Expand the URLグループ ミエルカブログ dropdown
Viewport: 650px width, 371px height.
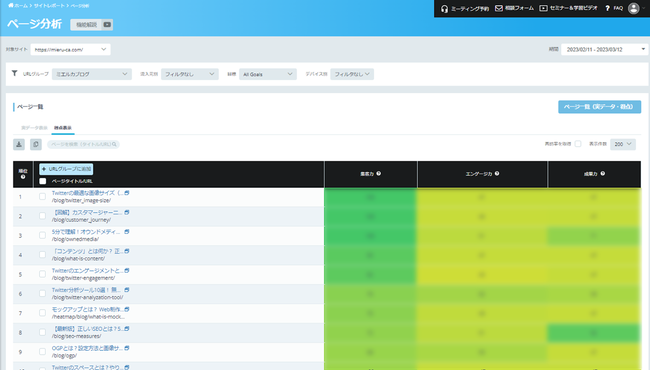(x=92, y=74)
